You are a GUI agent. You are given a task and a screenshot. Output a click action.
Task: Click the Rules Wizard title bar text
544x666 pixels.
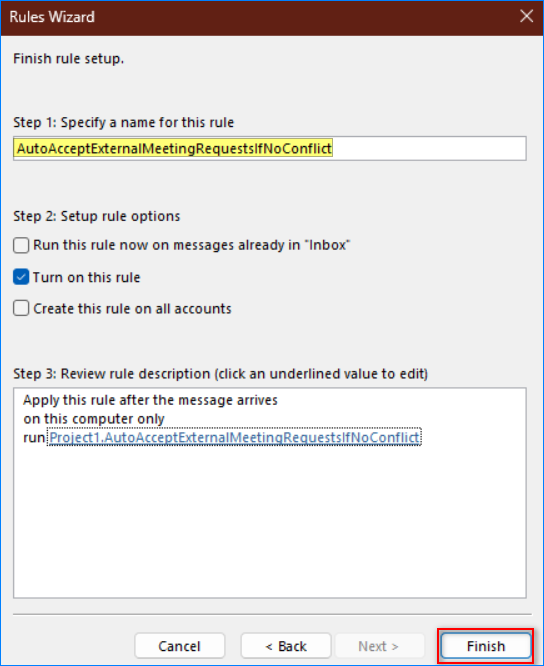52,17
